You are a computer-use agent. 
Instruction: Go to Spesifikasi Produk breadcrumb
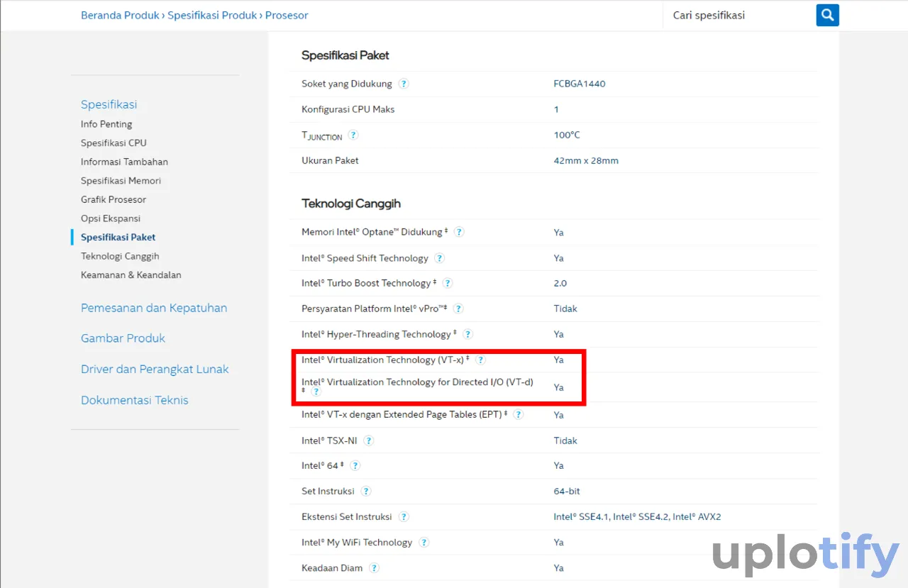click(212, 15)
